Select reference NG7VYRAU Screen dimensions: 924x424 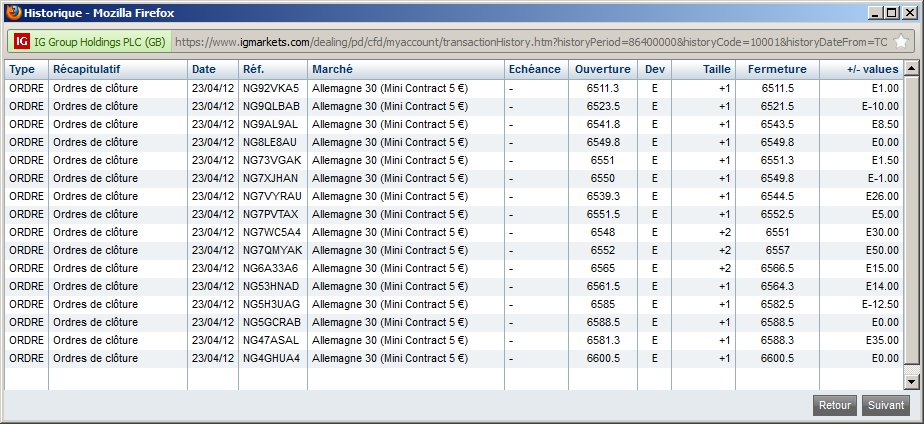pos(272,196)
